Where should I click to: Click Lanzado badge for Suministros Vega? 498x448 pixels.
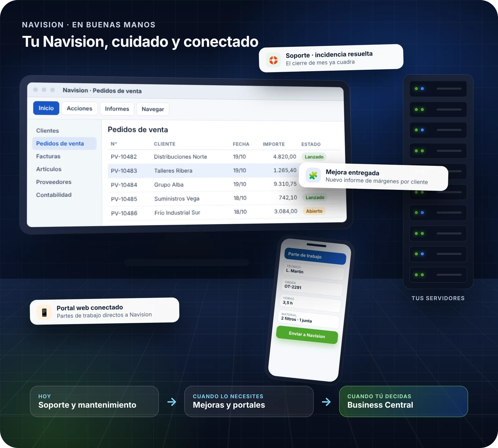click(x=315, y=198)
